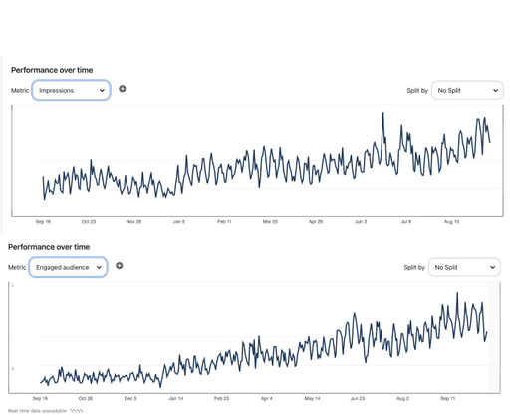
Task: Click 'Apr 26' axis label
Action: [x=316, y=221]
